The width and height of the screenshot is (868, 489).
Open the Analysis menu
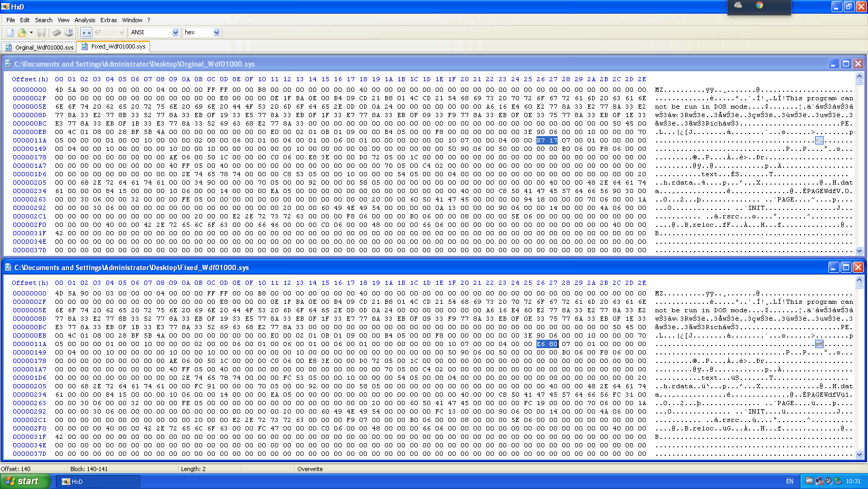pos(85,20)
